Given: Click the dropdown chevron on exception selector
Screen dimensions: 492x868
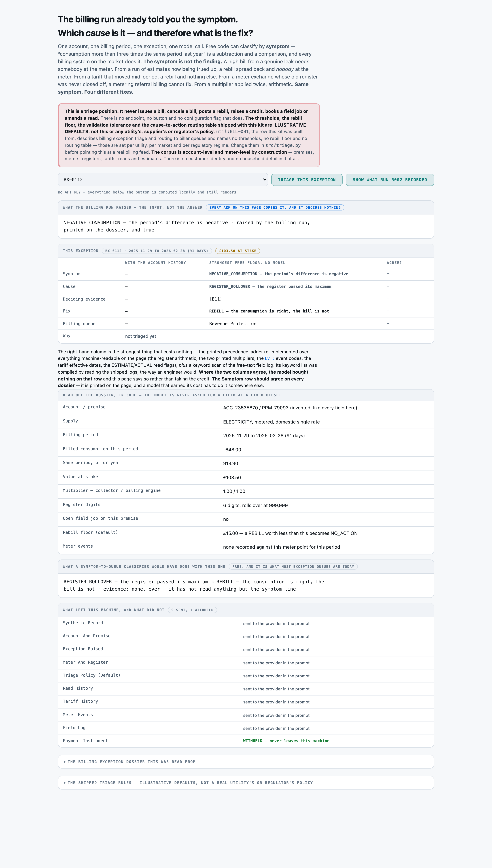Looking at the screenshot, I should click(x=264, y=180).
